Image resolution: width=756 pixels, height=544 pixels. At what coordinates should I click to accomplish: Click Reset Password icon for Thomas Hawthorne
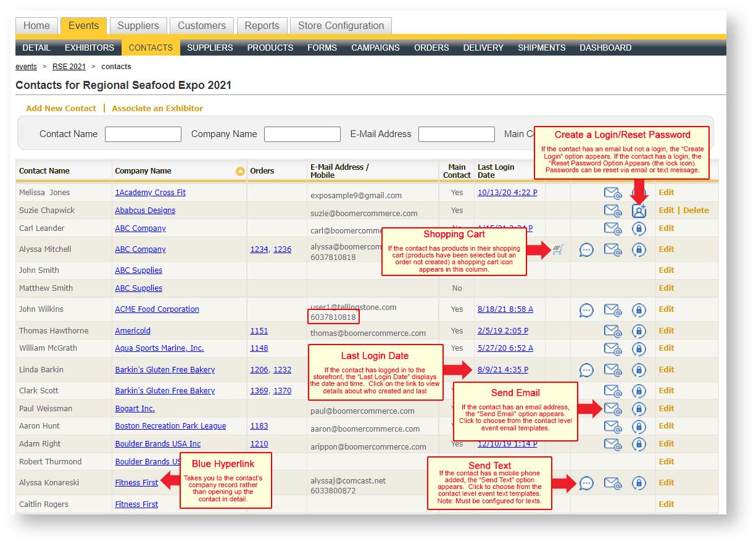pyautogui.click(x=639, y=331)
